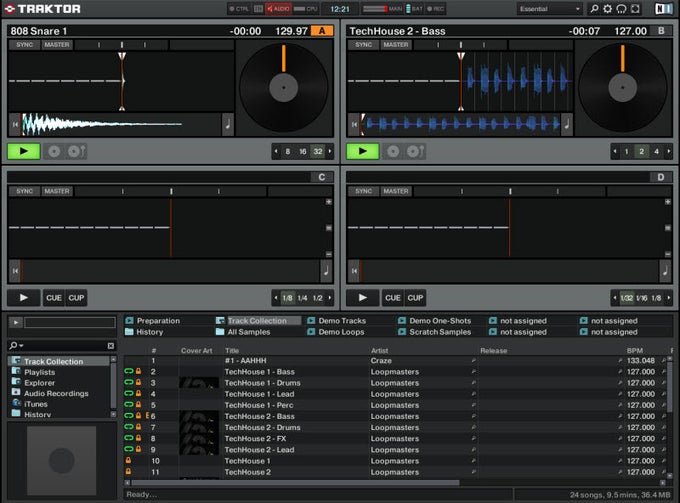The width and height of the screenshot is (680, 503).
Task: Jump to track start on Deck C
Action: [x=15, y=271]
